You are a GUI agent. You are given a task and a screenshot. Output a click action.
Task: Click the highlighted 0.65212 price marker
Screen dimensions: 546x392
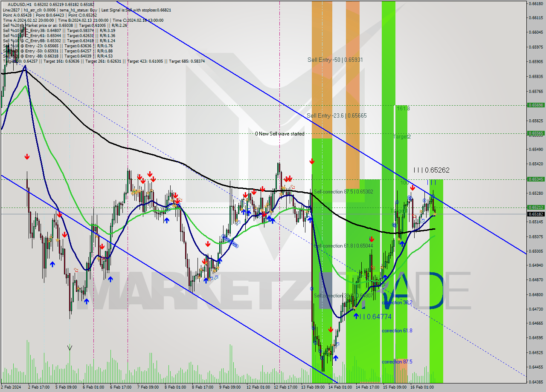(536, 208)
